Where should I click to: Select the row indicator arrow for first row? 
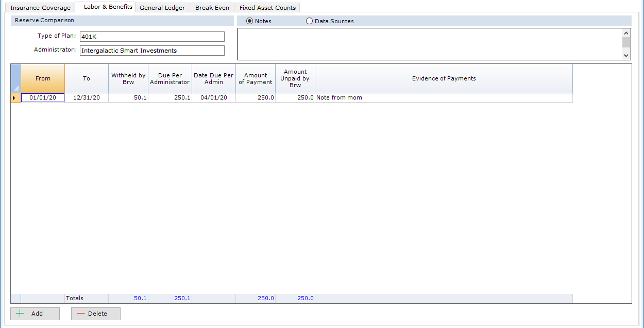tap(15, 97)
